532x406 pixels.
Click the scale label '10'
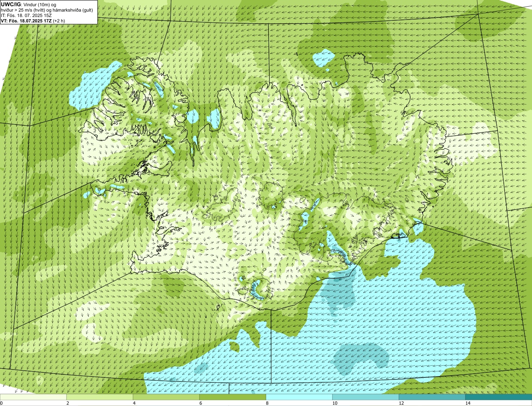335,403
